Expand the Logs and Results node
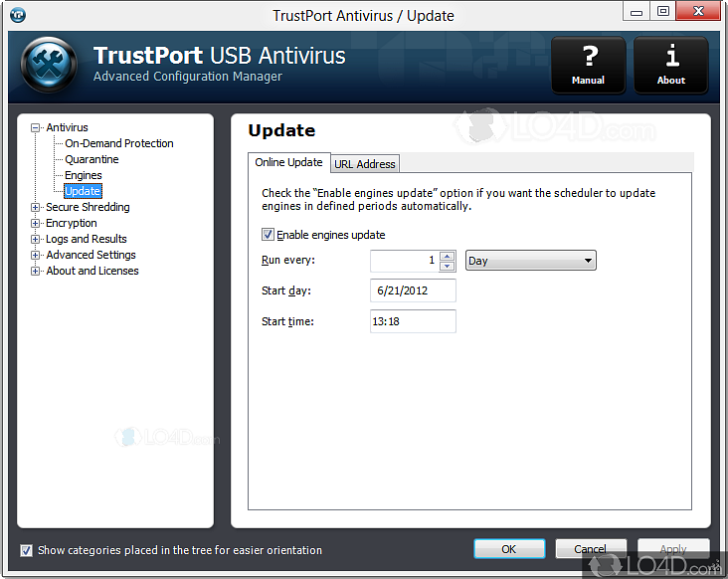Image resolution: width=728 pixels, height=579 pixels. pyautogui.click(x=35, y=239)
